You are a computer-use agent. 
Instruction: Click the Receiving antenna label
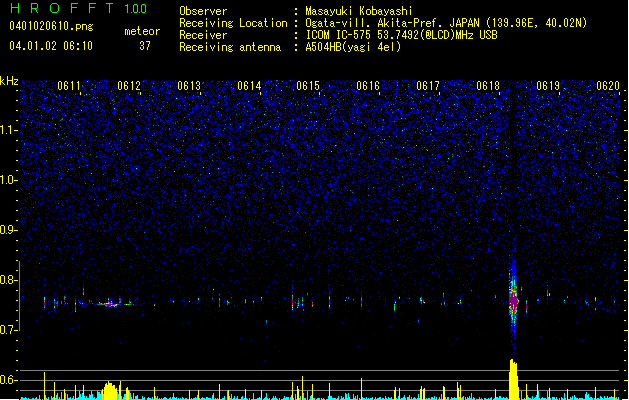tap(230, 47)
